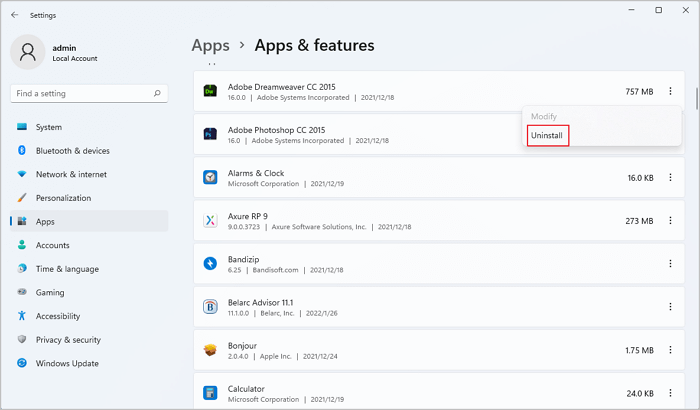The width and height of the screenshot is (700, 410).
Task: Click the admin account profile picture
Action: (x=29, y=51)
